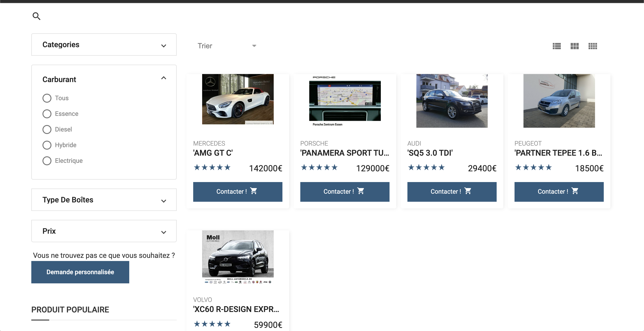This screenshot has height=331, width=644.
Task: Contact seller for Porsche Panamera
Action: pos(345,192)
